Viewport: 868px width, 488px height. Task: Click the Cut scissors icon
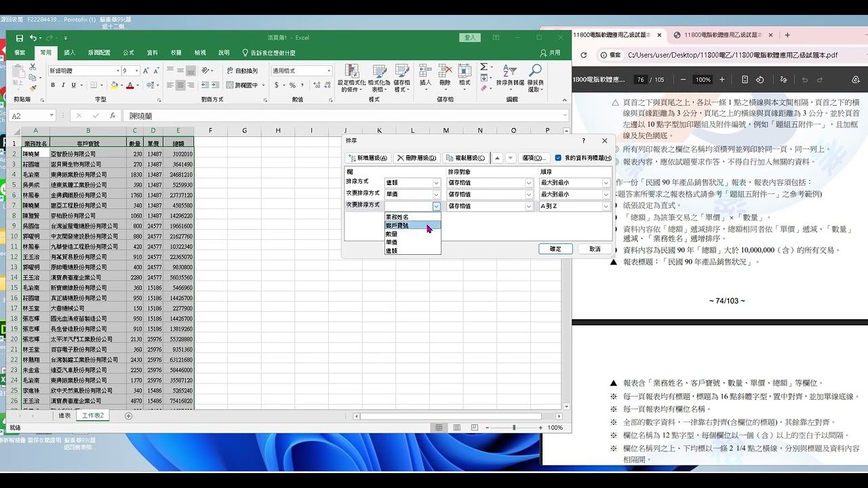point(31,67)
